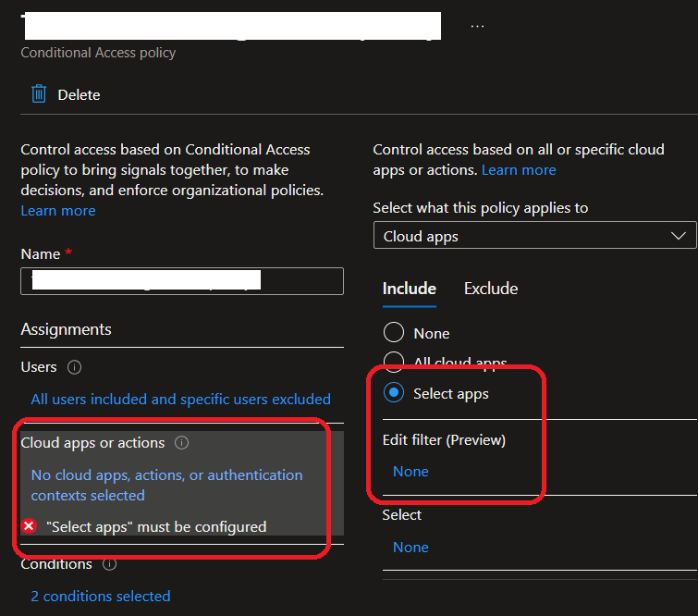This screenshot has height=616, width=698.
Task: Click the policy Name input field
Action: tap(182, 281)
